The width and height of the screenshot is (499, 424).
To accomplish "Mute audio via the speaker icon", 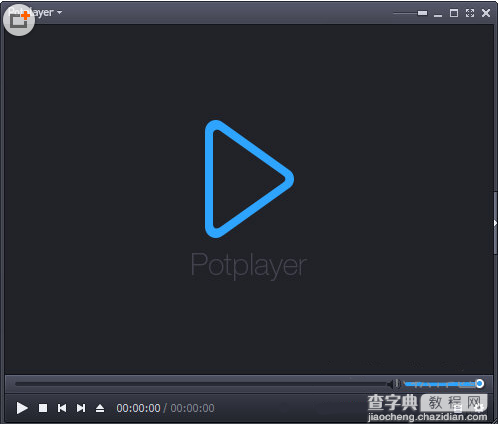I will click(x=395, y=384).
